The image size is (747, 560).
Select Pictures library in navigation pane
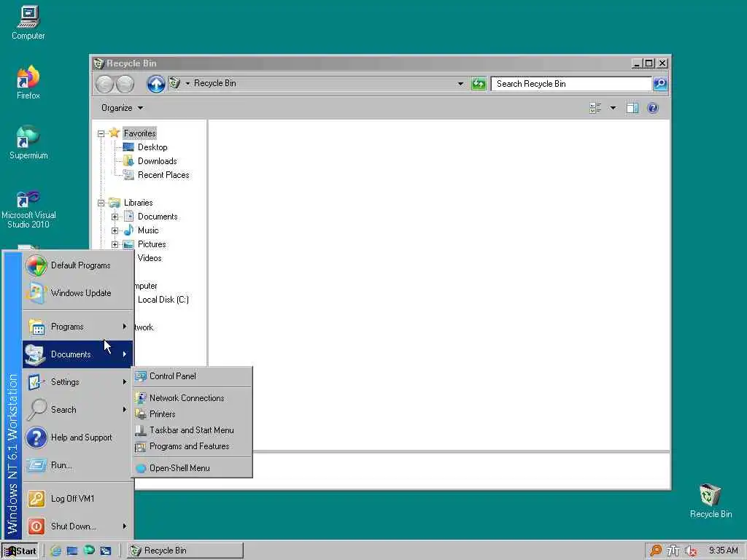pyautogui.click(x=152, y=244)
